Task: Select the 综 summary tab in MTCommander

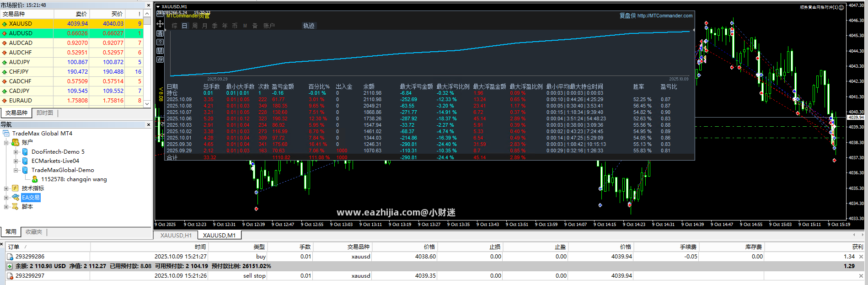Action: (x=174, y=26)
